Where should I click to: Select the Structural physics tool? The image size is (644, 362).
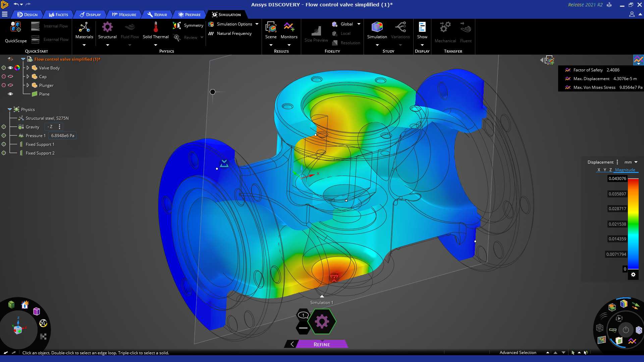click(x=107, y=31)
